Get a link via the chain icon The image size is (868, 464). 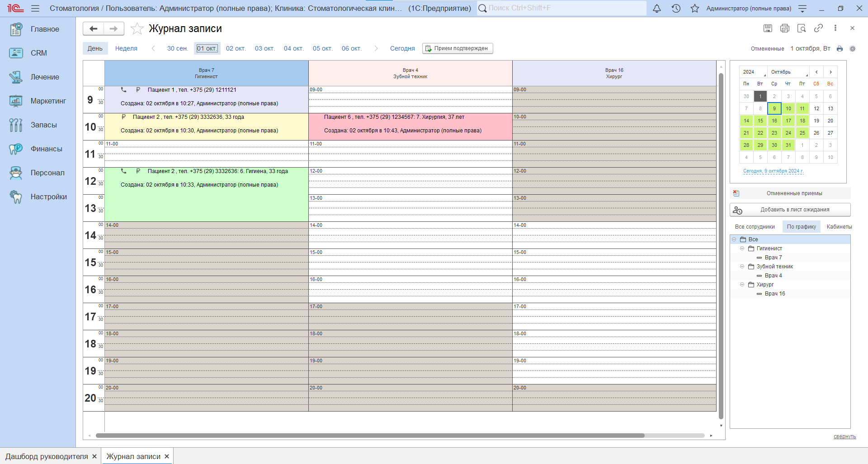tap(818, 28)
